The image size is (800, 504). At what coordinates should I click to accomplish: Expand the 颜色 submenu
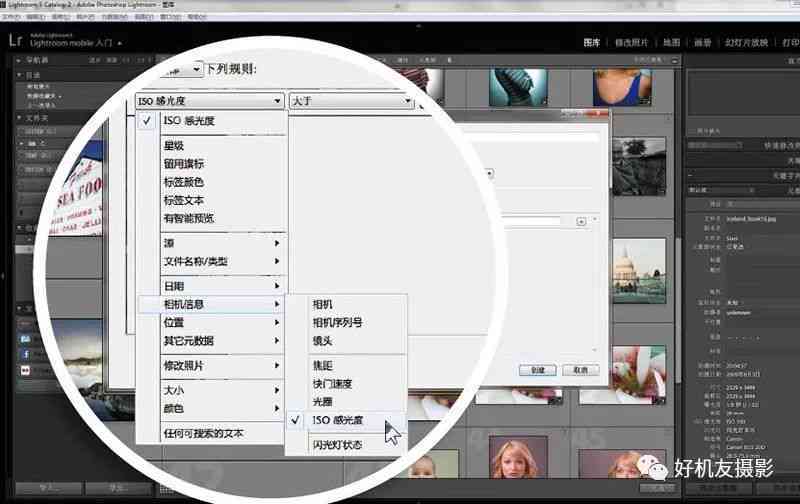pyautogui.click(x=223, y=409)
